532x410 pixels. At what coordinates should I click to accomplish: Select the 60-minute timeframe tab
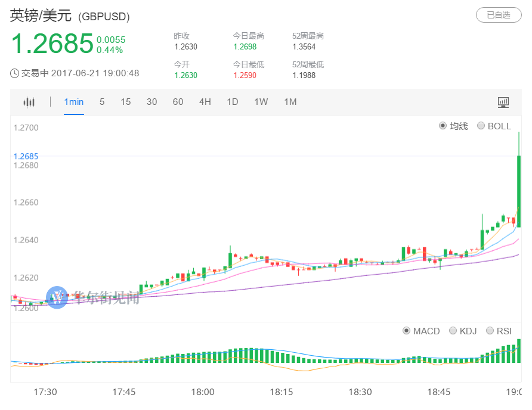point(177,102)
